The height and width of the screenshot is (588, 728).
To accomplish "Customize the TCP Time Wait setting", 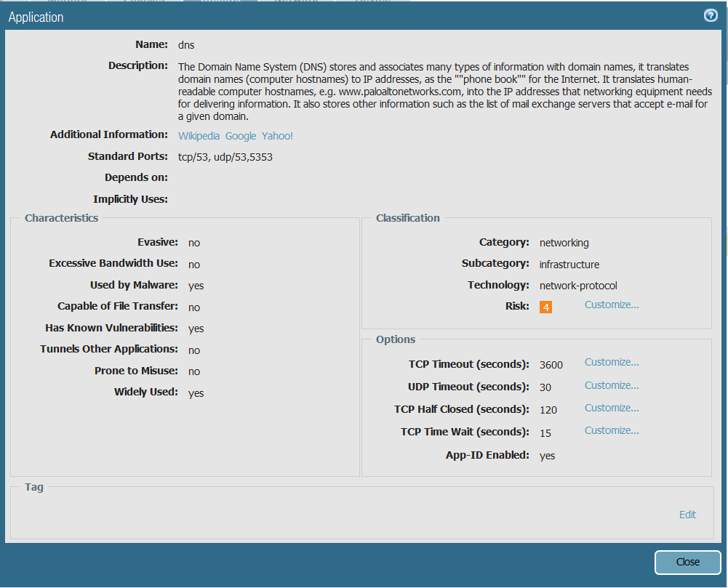I will [x=612, y=430].
